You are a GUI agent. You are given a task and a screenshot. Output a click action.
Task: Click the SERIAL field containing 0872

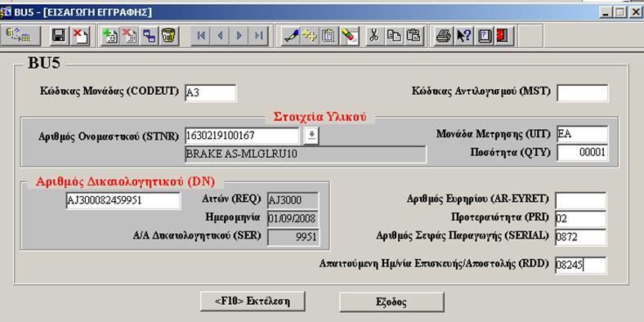pyautogui.click(x=581, y=237)
